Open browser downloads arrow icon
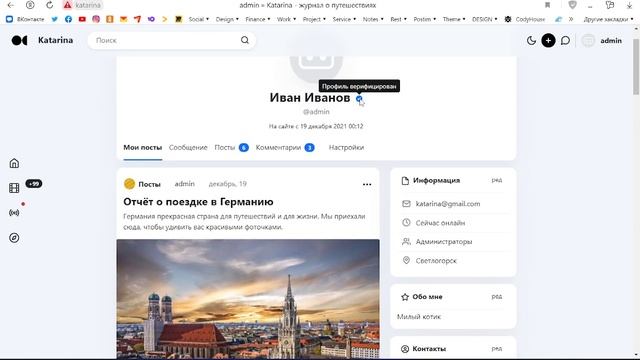The width and height of the screenshot is (640, 360). pos(629,5)
